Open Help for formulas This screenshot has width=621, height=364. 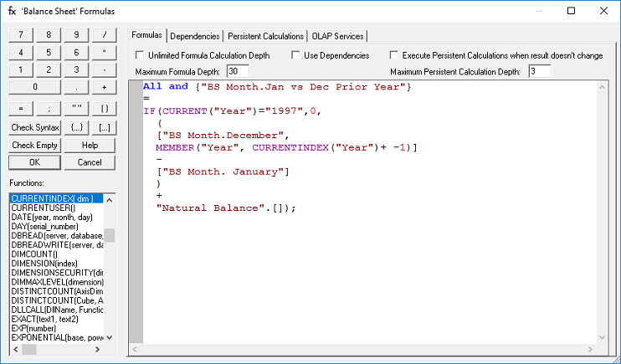90,145
